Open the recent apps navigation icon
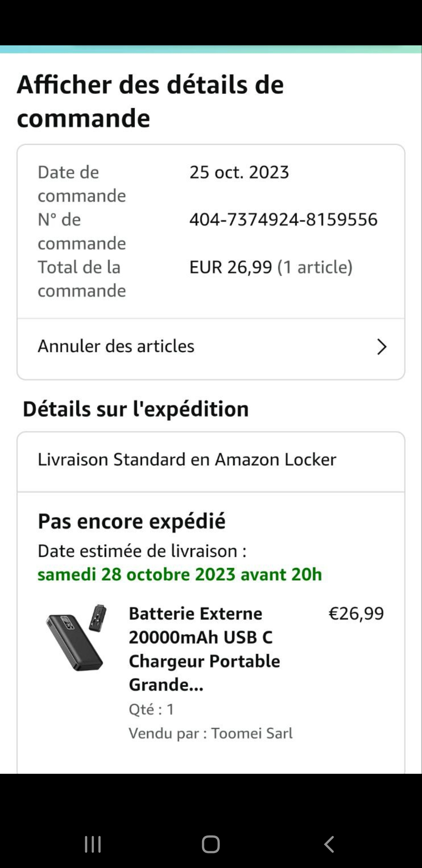 pyautogui.click(x=93, y=844)
